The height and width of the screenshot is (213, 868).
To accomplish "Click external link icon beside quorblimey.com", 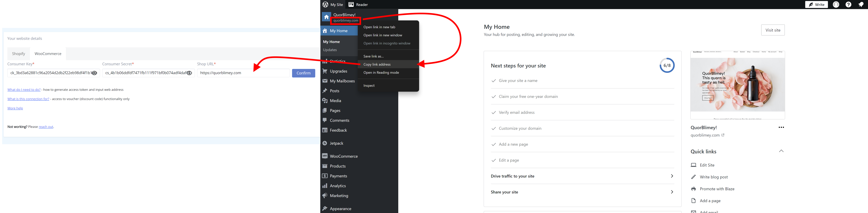I will [723, 135].
